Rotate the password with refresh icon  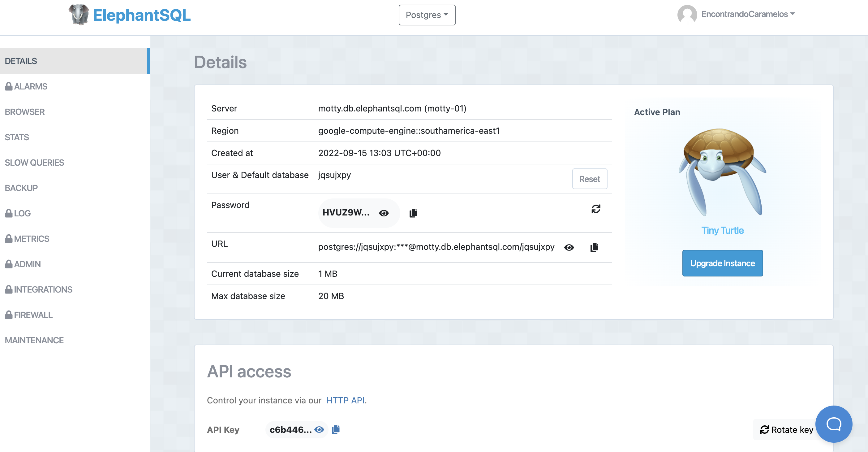(595, 209)
